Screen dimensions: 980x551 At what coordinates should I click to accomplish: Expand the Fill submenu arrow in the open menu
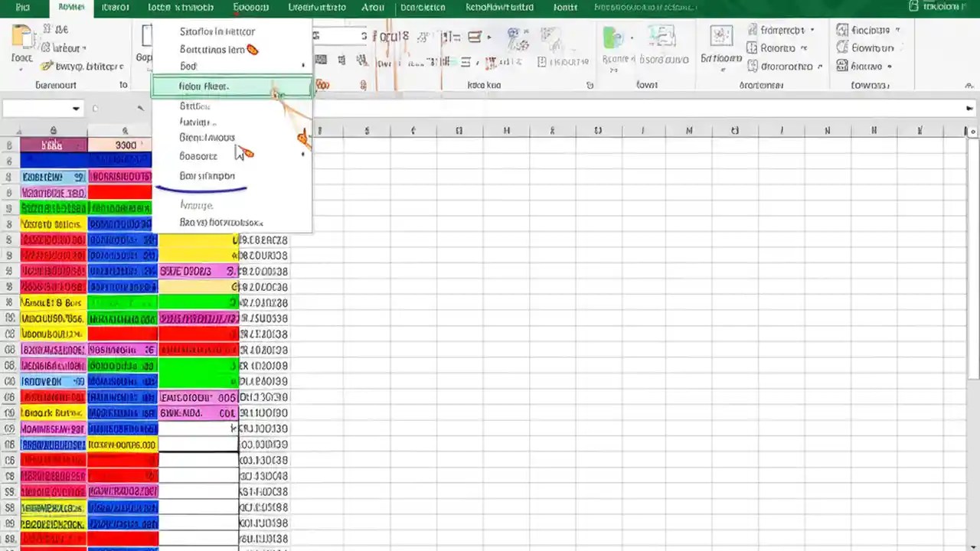[302, 67]
